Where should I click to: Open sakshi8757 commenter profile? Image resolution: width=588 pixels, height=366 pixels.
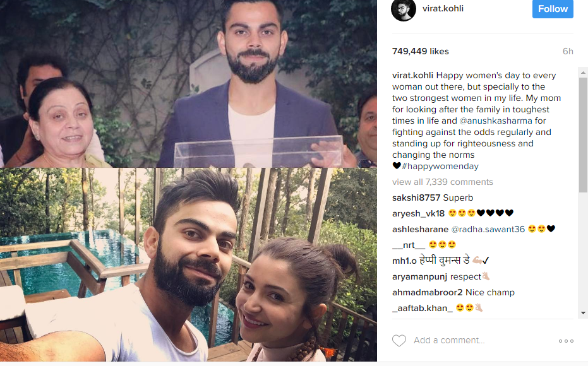(x=416, y=198)
